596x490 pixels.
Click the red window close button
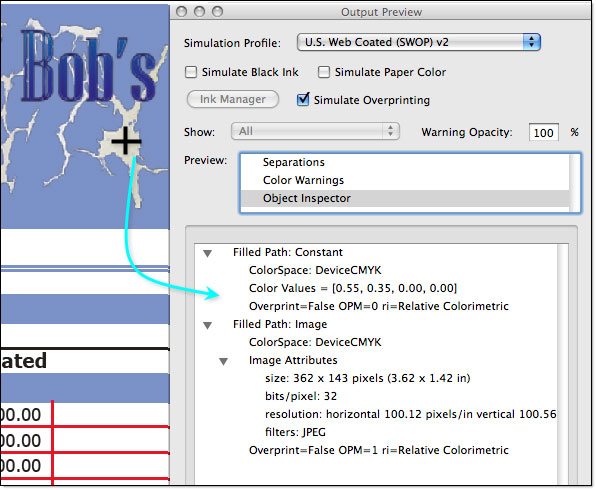point(182,12)
